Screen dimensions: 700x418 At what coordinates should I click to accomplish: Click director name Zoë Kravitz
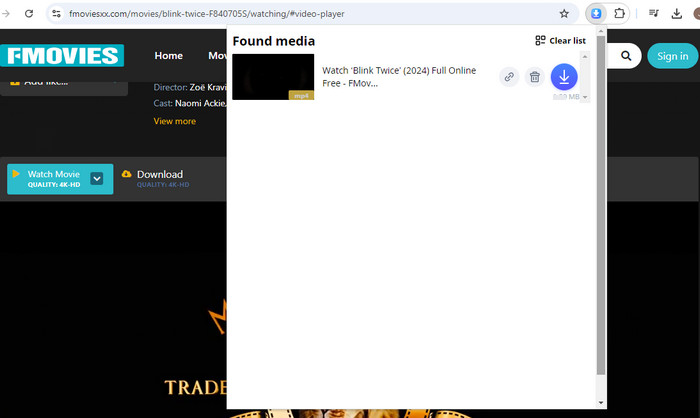[x=208, y=87]
